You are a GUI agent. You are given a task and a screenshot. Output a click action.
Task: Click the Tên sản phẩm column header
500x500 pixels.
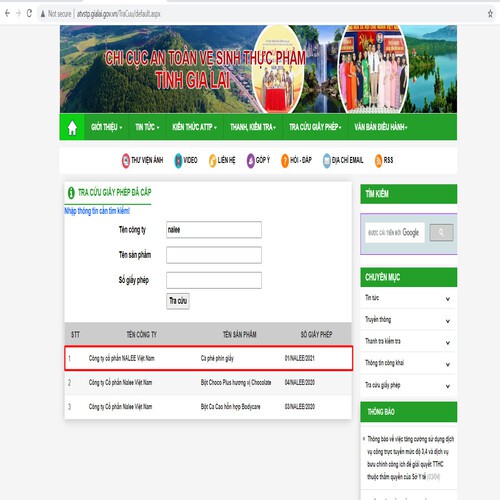point(240,334)
